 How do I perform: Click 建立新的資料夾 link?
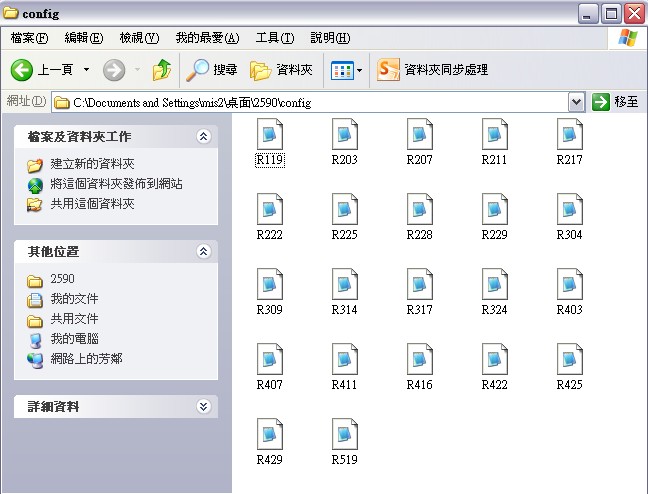click(92, 164)
